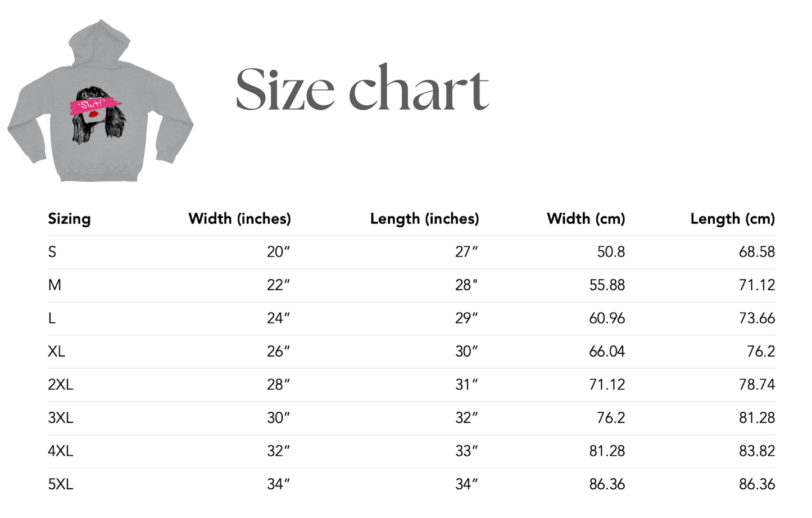Pick the XL size label
The height and width of the screenshot is (518, 812).
pyautogui.click(x=56, y=352)
